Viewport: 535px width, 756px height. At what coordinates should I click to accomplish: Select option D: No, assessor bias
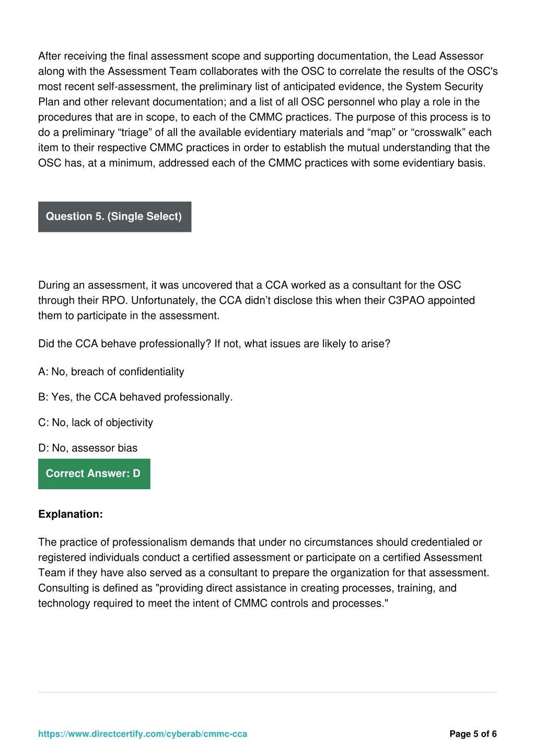click(88, 448)
